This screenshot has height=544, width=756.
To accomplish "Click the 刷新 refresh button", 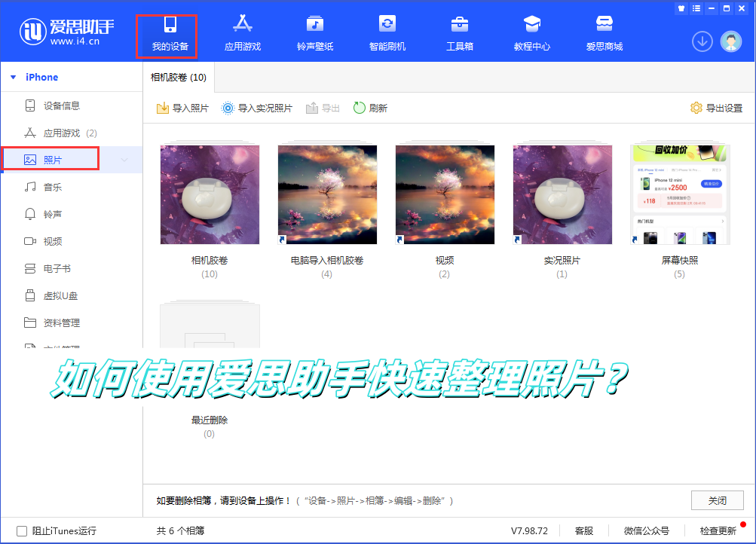I will pos(370,108).
